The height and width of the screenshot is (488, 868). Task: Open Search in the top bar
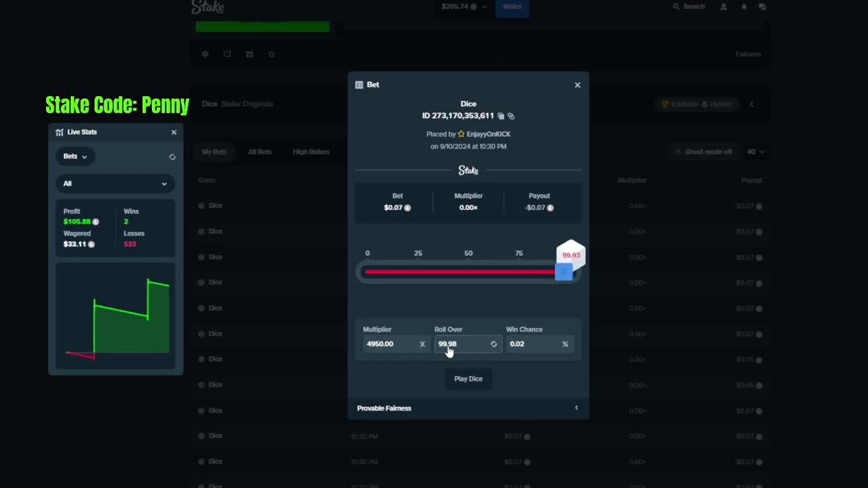point(688,7)
